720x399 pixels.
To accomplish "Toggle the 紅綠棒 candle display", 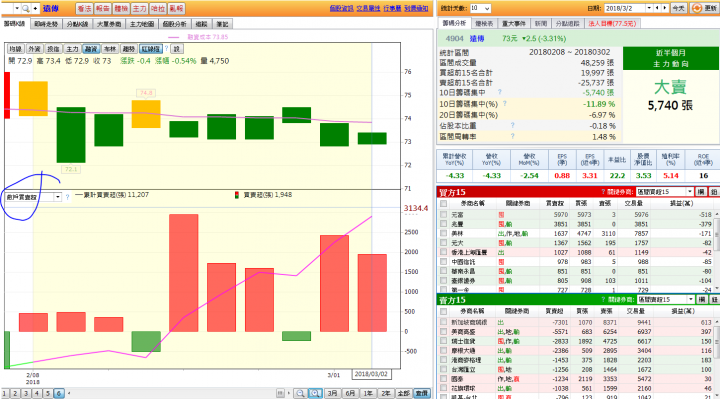I will tap(151, 49).
